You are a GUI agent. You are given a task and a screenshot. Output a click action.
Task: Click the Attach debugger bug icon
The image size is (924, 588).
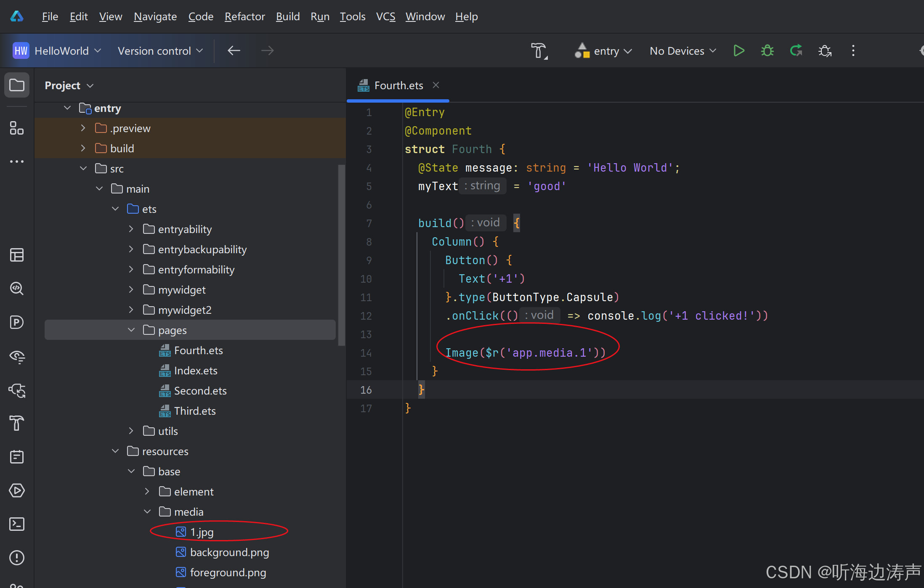[x=825, y=51]
